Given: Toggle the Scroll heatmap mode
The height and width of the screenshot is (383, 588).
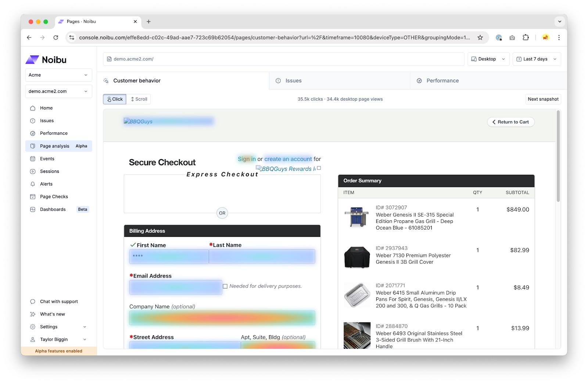Looking at the screenshot, I should [139, 99].
